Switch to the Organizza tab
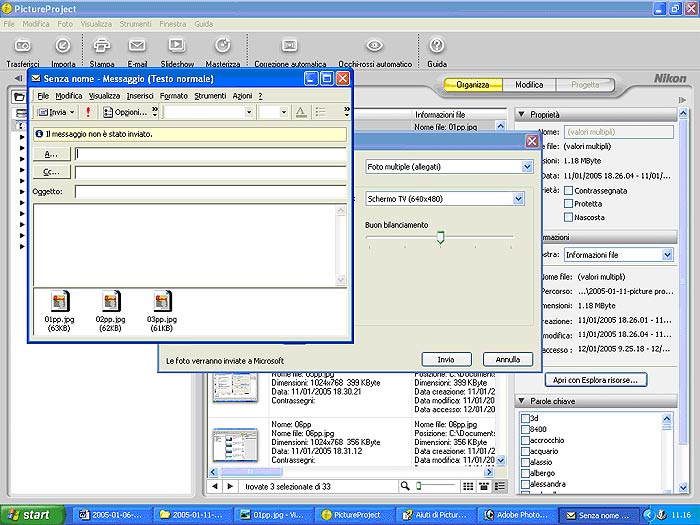This screenshot has height=525, width=700. (x=472, y=85)
